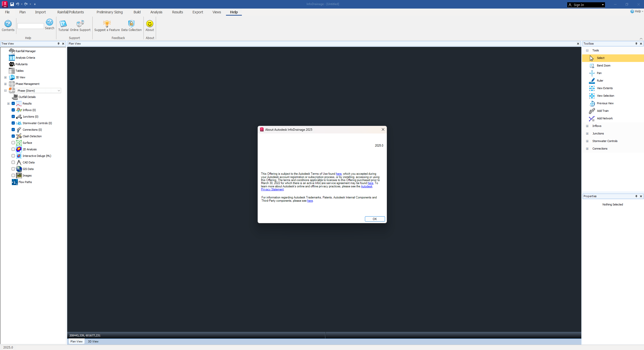Viewport: 644px width, 350px height.
Task: Expand Junctions group in Toolbox
Action: click(587, 133)
